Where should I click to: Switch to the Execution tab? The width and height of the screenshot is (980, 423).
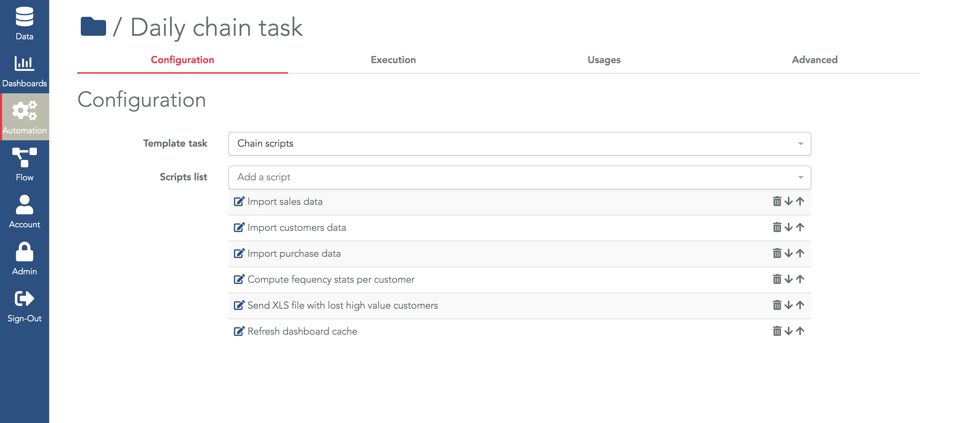click(x=393, y=59)
